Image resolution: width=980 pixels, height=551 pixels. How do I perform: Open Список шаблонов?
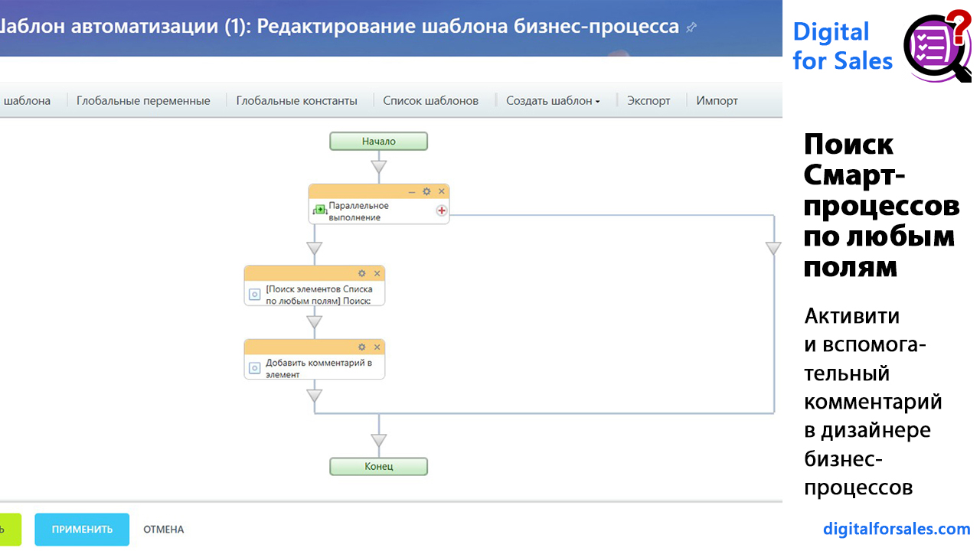click(430, 100)
